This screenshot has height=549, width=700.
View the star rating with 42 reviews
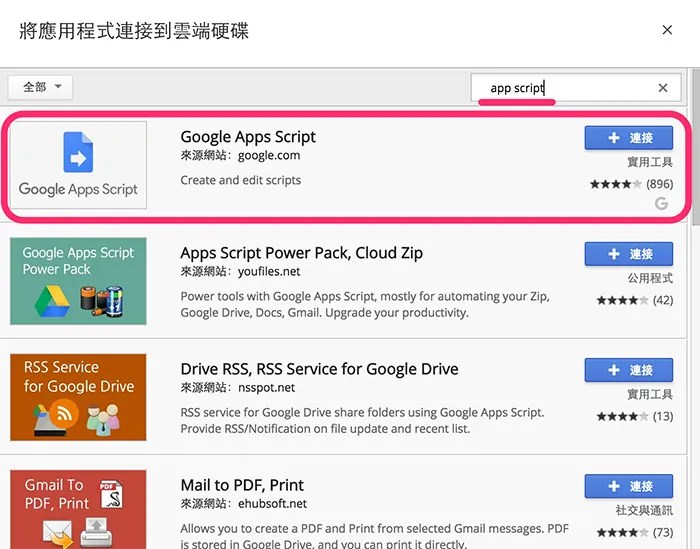[x=622, y=300]
